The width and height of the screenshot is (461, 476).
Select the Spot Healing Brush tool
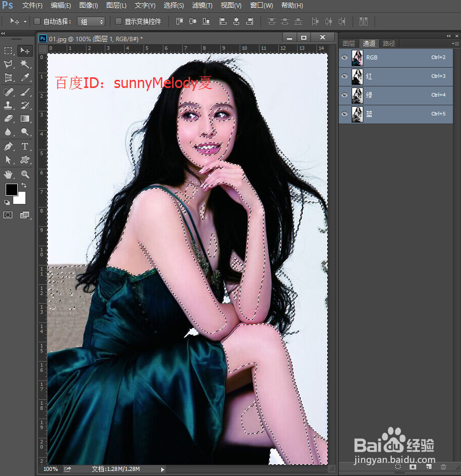[x=8, y=92]
